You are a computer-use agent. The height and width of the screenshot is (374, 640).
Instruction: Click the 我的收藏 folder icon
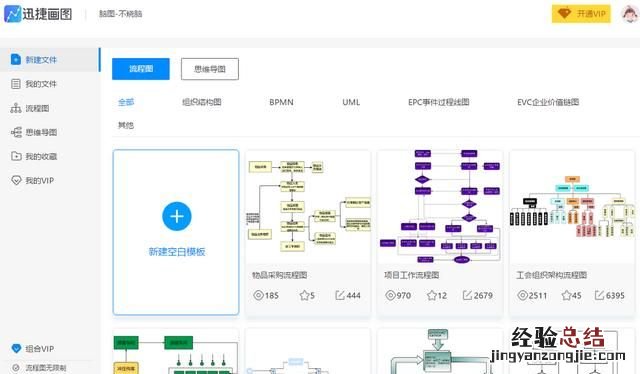(x=16, y=156)
